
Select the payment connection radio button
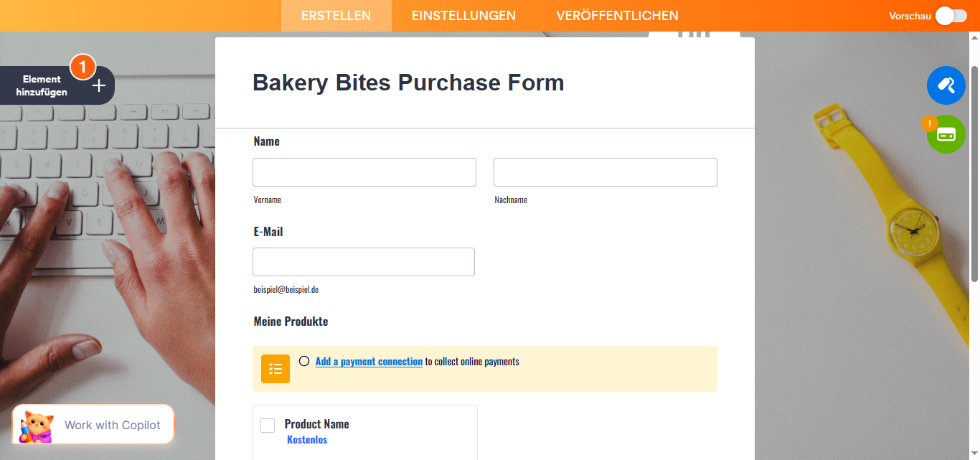304,361
